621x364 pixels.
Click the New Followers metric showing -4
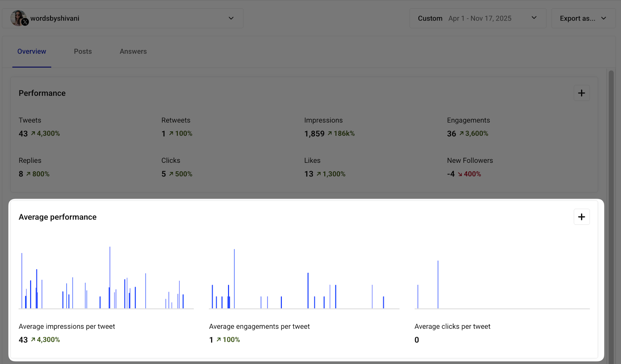(451, 174)
